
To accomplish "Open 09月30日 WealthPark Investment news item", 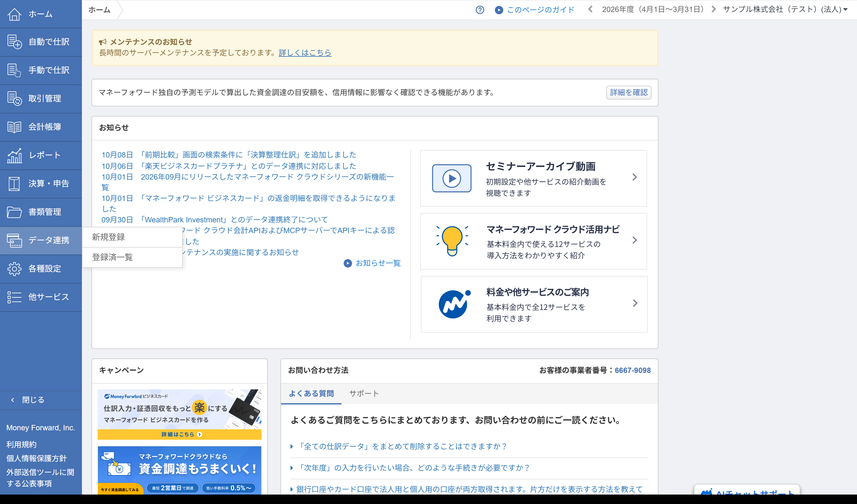I will (x=215, y=220).
